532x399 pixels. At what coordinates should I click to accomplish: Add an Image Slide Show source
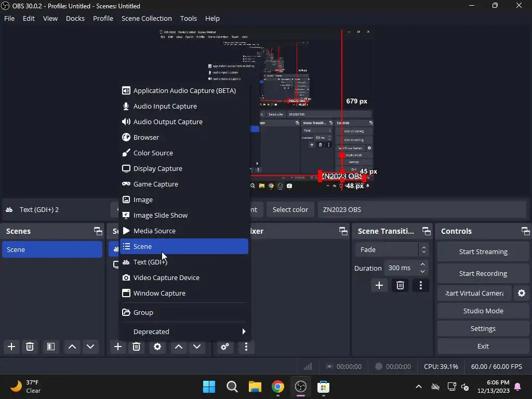tap(184, 216)
